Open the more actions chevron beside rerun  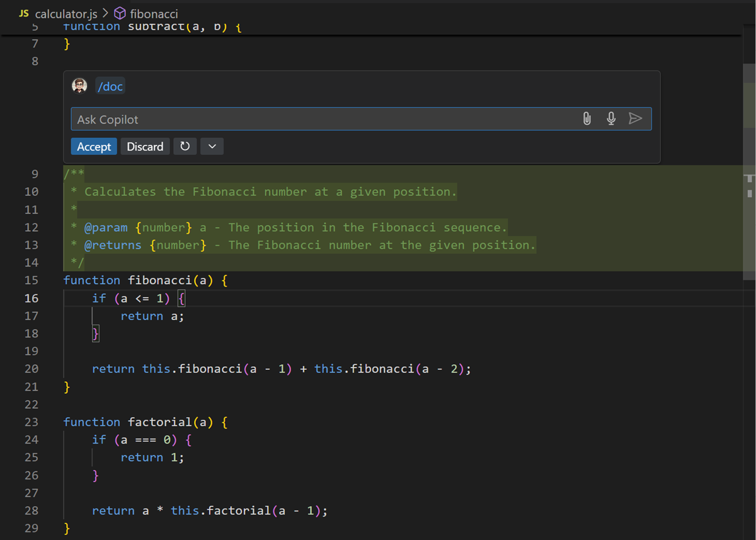212,147
